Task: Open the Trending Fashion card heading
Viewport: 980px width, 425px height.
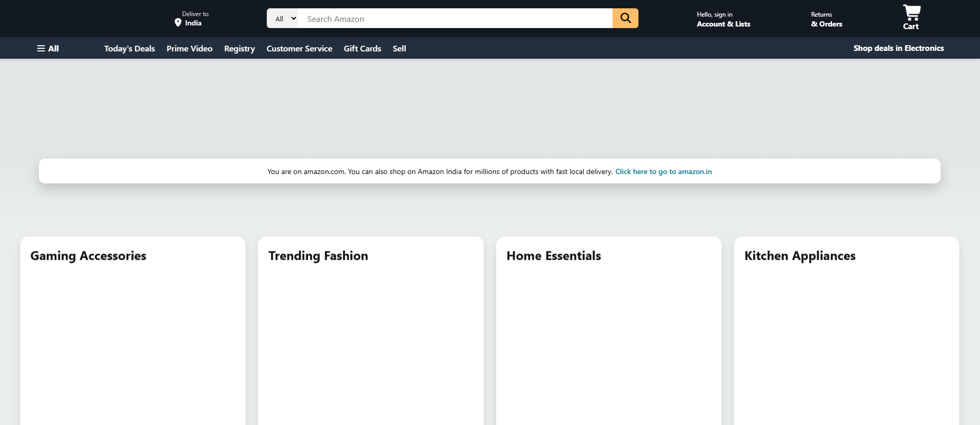Action: 318,256
